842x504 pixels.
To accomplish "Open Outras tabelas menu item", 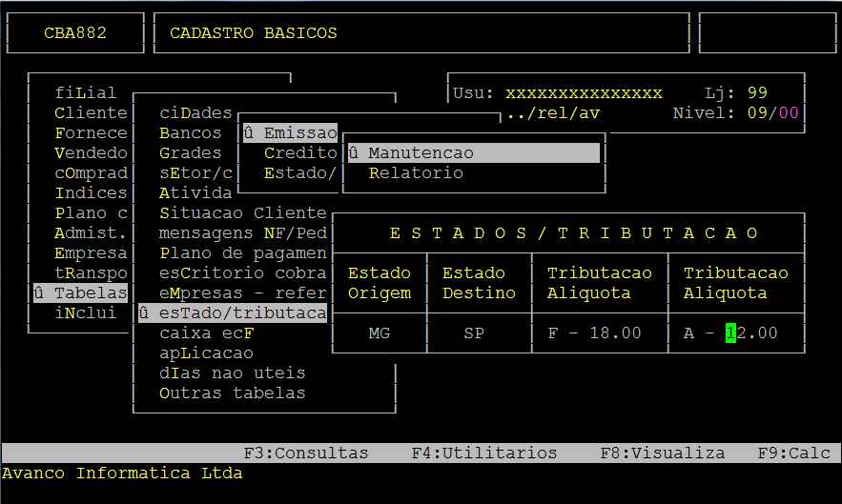I will pyautogui.click(x=232, y=393).
